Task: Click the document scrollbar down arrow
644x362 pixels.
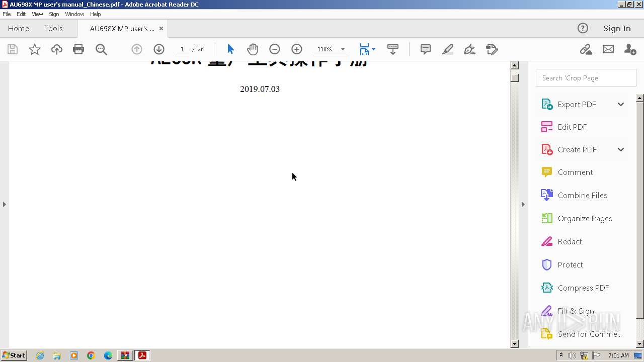Action: point(515,344)
